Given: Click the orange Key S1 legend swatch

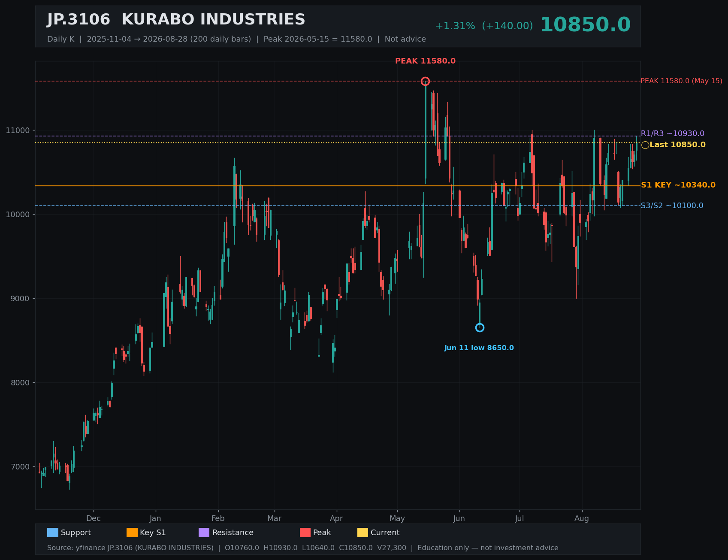Looking at the screenshot, I should coord(132,533).
